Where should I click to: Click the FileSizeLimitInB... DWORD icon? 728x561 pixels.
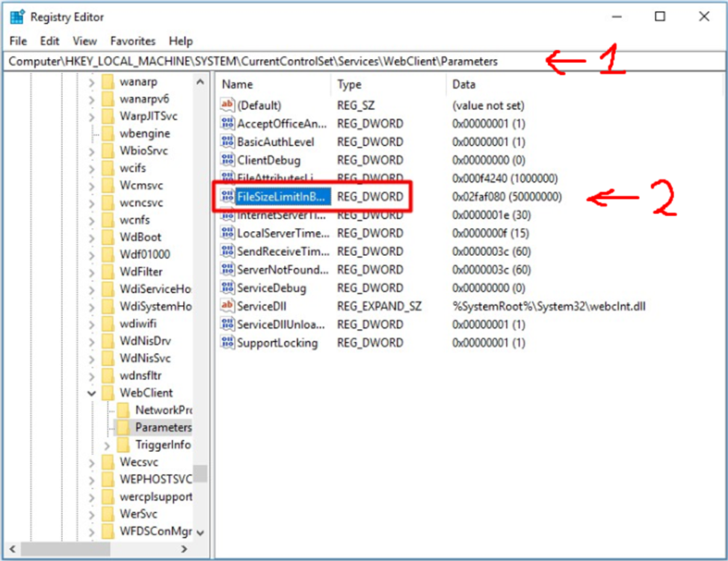[x=227, y=196]
